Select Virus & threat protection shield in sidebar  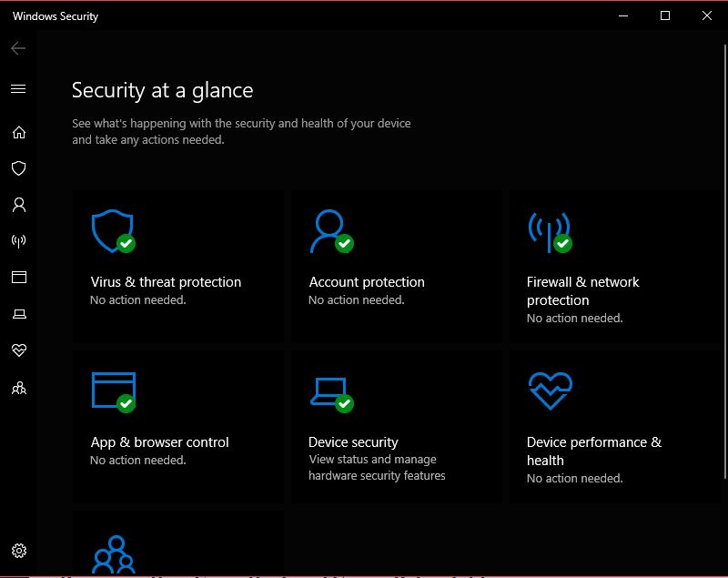(x=18, y=168)
